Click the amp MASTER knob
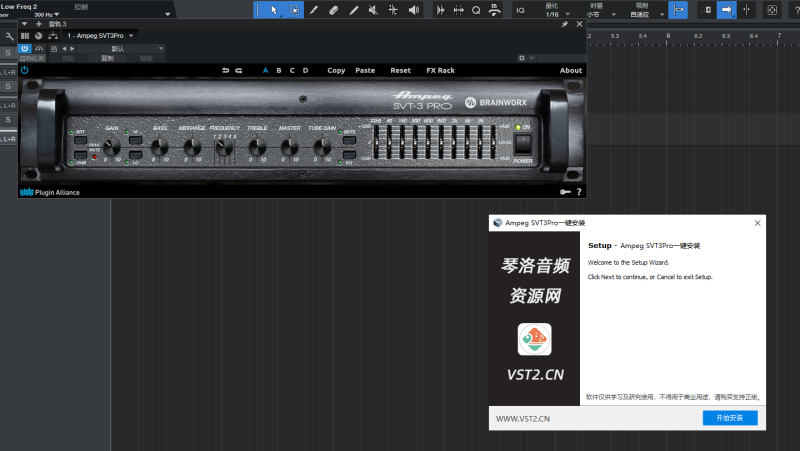The width and height of the screenshot is (800, 451). click(x=289, y=147)
